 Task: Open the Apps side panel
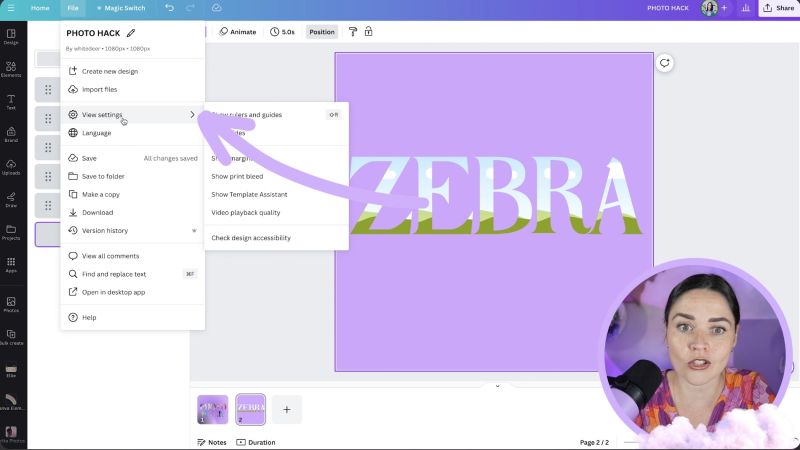[x=11, y=265]
